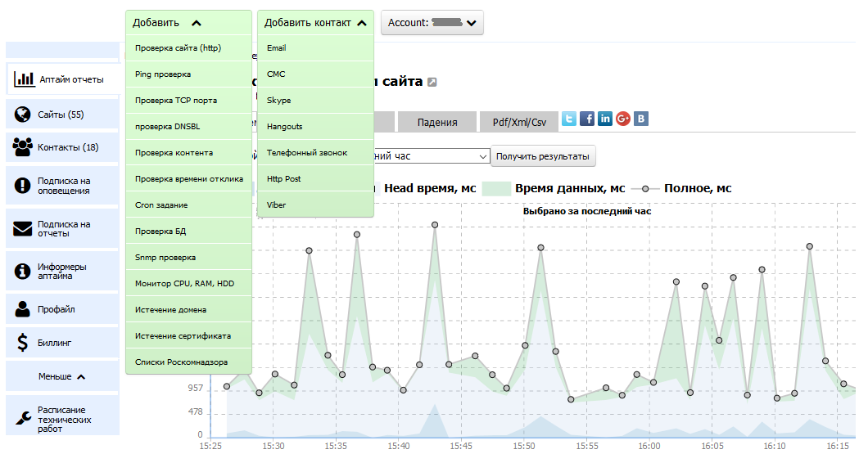868x463 pixels.
Task: Switch to the Падения tab
Action: [x=437, y=122]
